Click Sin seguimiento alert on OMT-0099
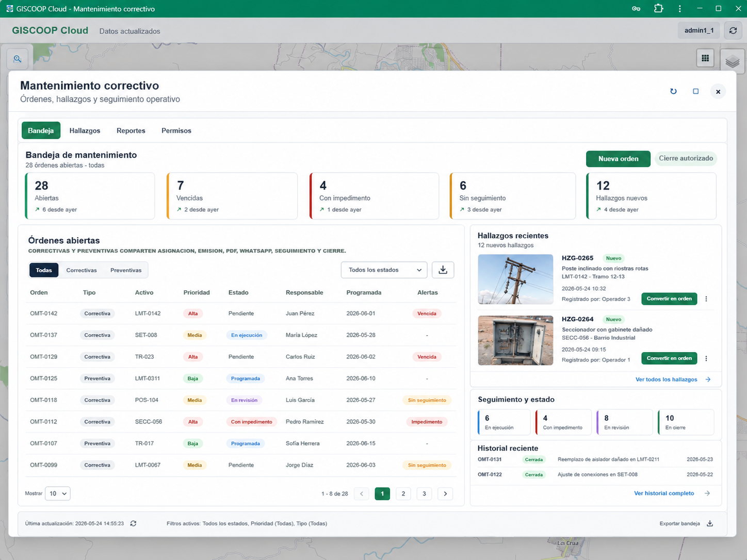The image size is (747, 560). coord(427,465)
